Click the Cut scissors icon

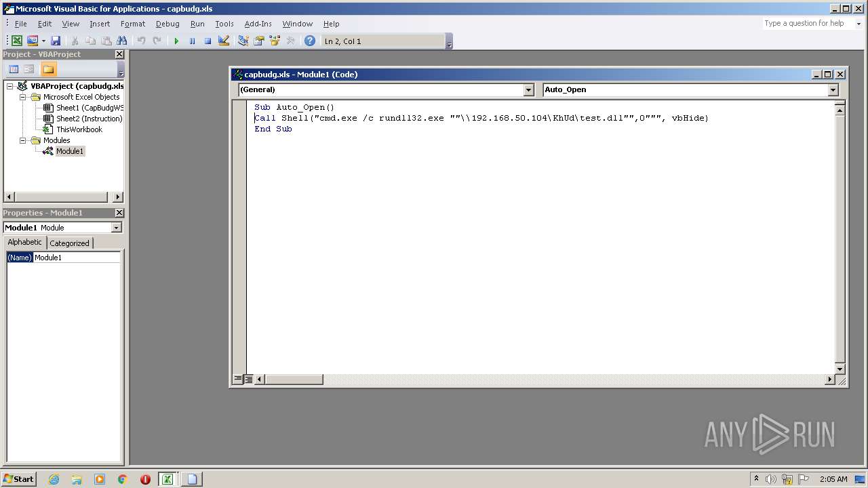pos(75,41)
